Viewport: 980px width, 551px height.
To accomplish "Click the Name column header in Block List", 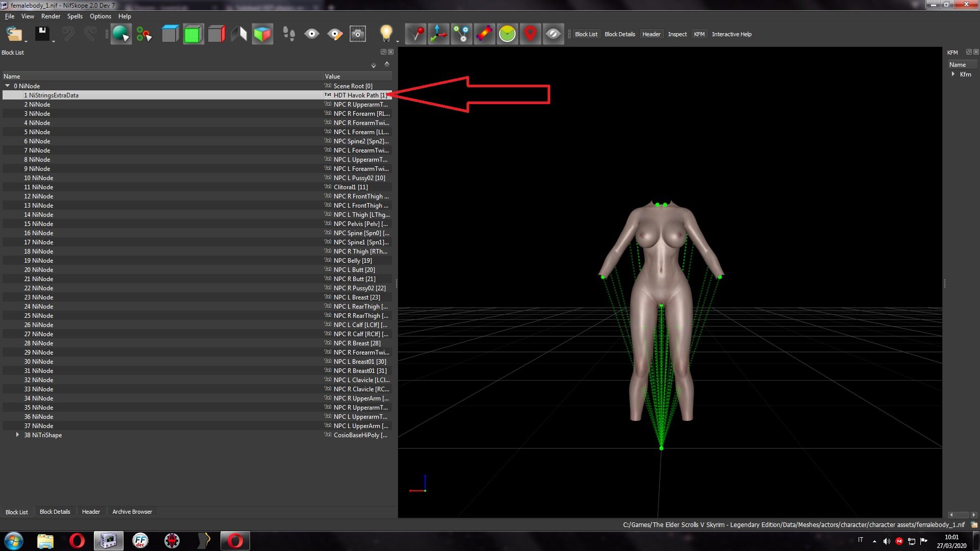I will click(x=162, y=77).
